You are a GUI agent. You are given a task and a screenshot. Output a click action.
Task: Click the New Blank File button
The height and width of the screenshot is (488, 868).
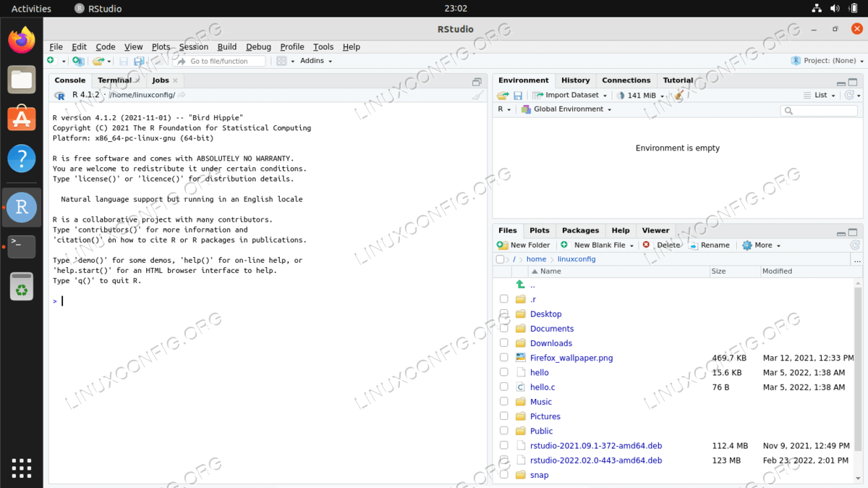tap(597, 245)
